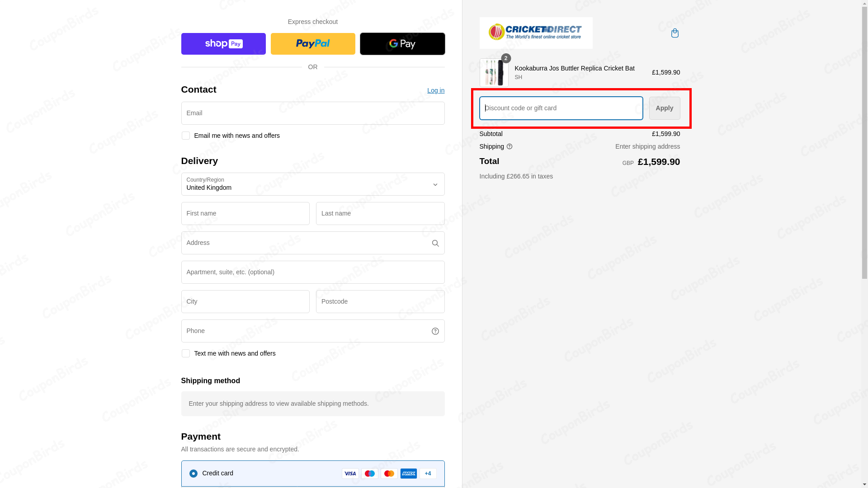Click the Log in link
Viewport: 868px width, 488px height.
tap(435, 90)
